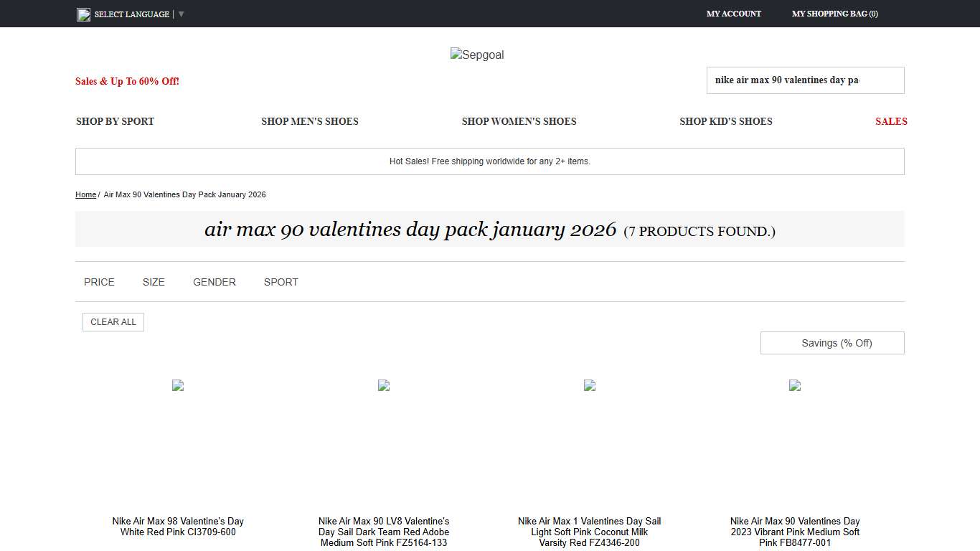The width and height of the screenshot is (980, 551).
Task: Open Nike Air Max 90 LV8 product link
Action: (384, 532)
